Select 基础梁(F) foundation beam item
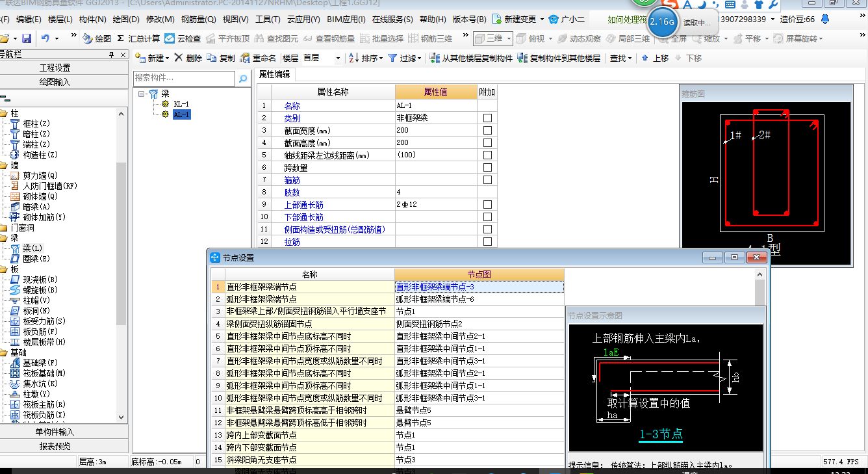This screenshot has width=868, height=474. coord(40,363)
